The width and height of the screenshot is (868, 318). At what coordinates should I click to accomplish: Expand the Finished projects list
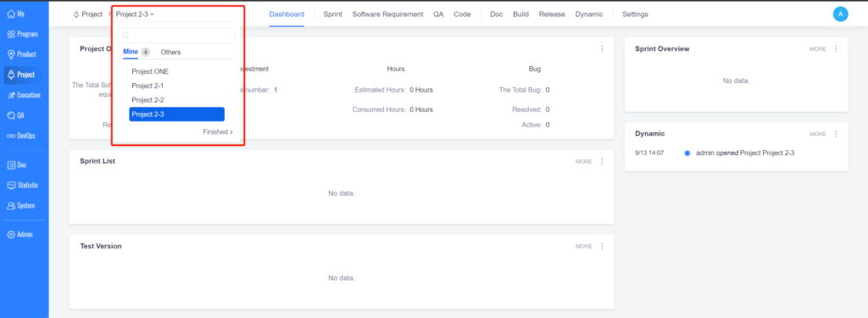(218, 131)
